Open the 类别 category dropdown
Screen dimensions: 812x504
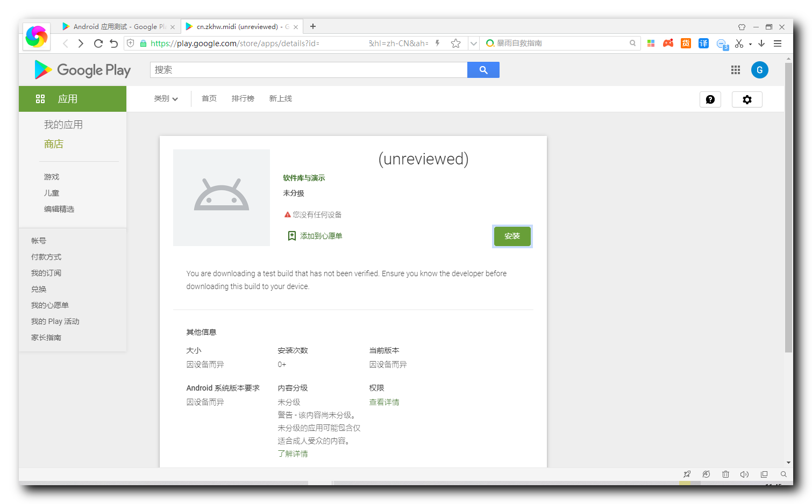pos(166,98)
